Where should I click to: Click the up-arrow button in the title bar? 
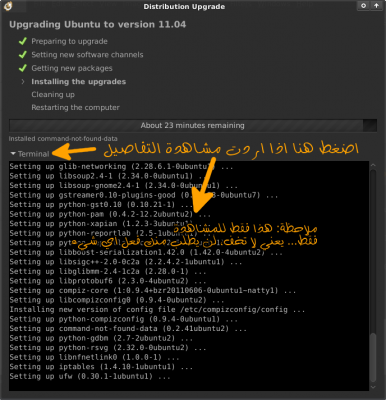tap(376, 6)
